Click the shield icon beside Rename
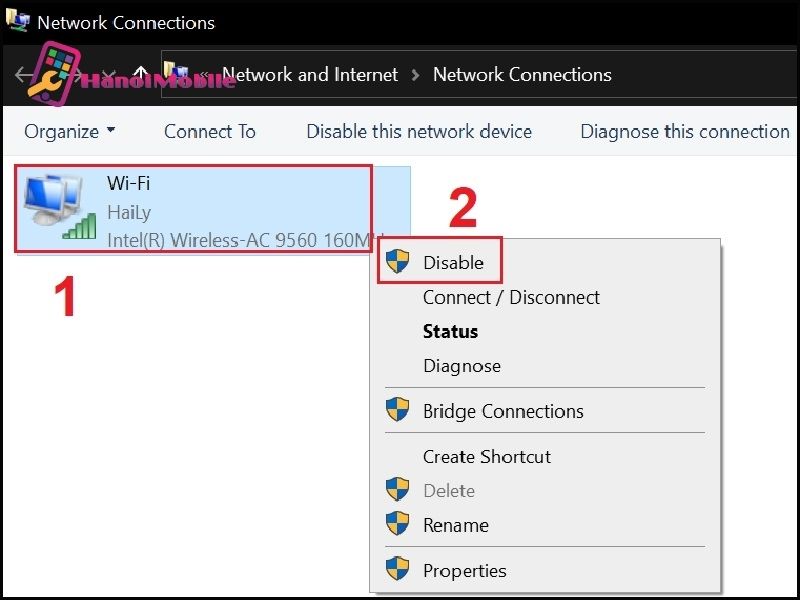 point(397,524)
